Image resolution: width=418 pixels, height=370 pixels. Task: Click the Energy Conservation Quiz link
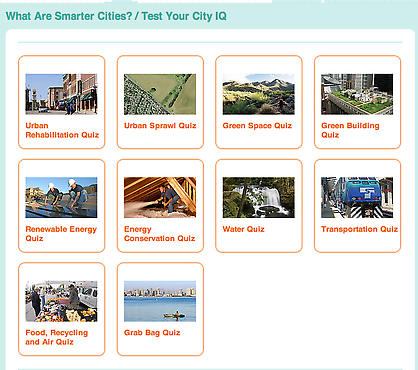159,234
